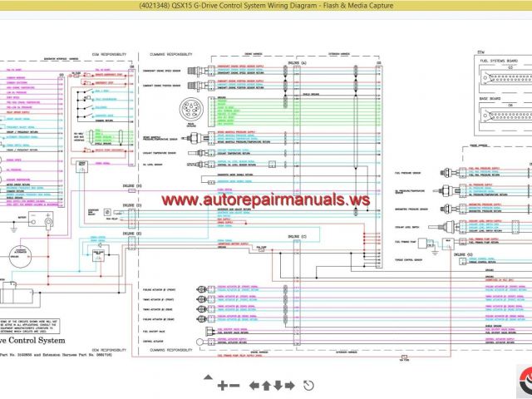Pan up using the up arrow

tap(266, 385)
